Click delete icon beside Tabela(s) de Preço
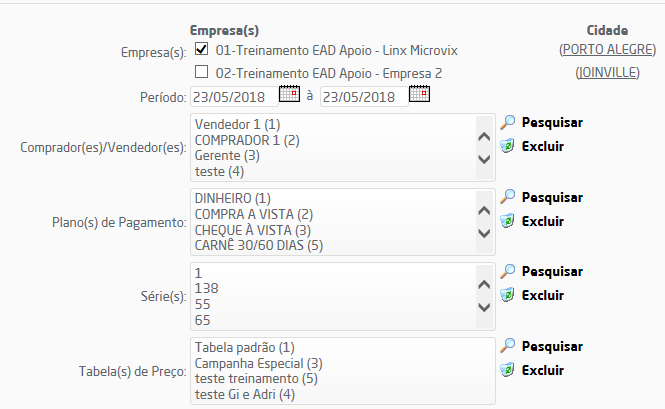Viewport: 665px width, 409px height. pos(508,370)
